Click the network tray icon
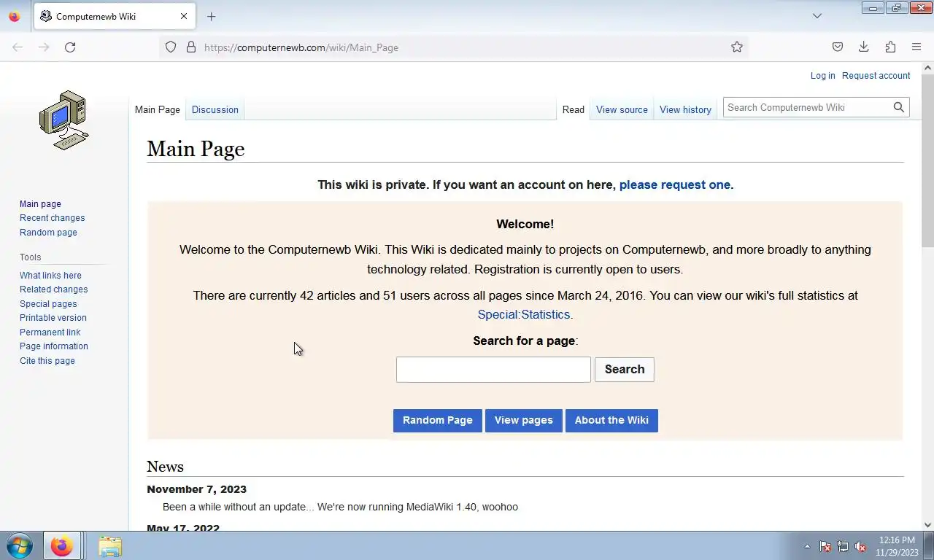The height and width of the screenshot is (560, 934). point(843,546)
